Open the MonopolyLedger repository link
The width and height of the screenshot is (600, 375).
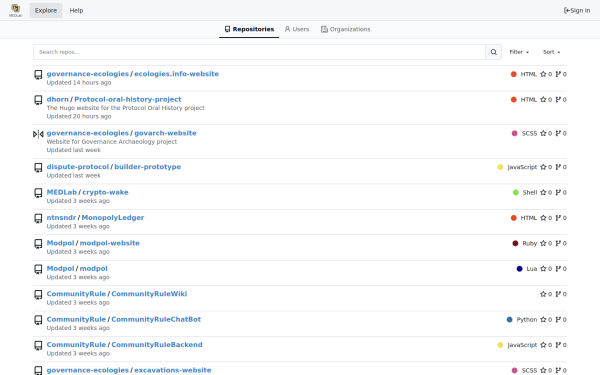click(x=113, y=217)
